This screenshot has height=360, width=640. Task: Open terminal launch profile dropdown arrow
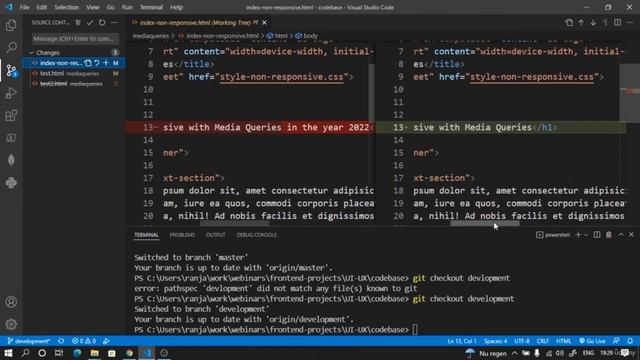(586, 235)
